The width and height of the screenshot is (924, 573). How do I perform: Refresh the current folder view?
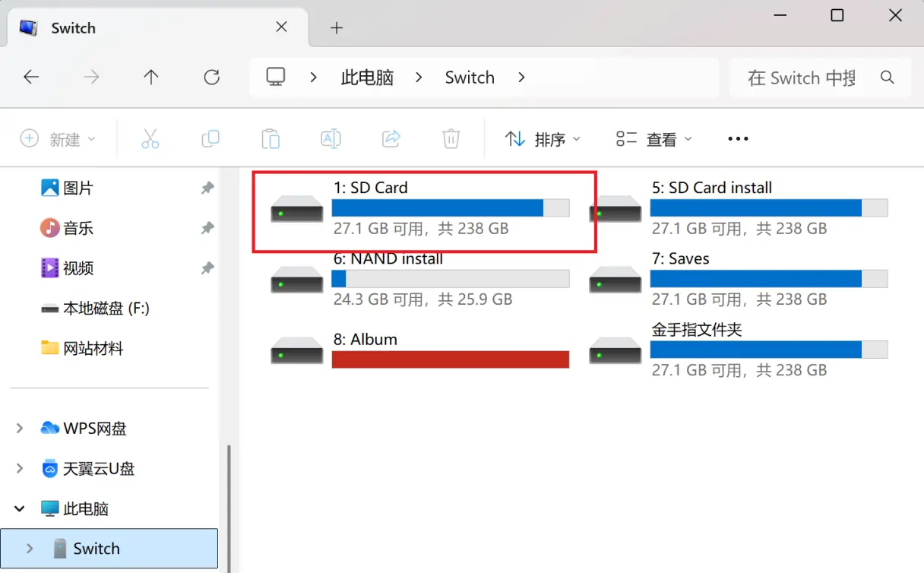(212, 77)
